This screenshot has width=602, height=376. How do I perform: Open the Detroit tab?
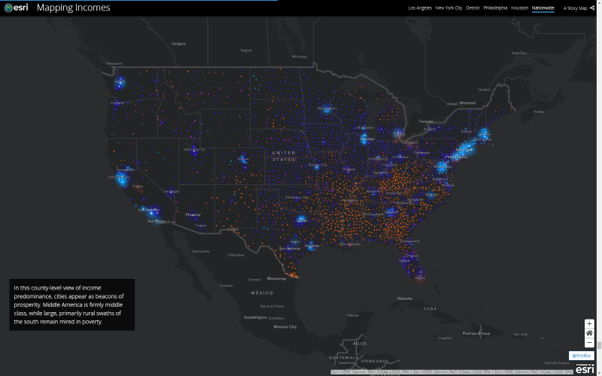[472, 8]
